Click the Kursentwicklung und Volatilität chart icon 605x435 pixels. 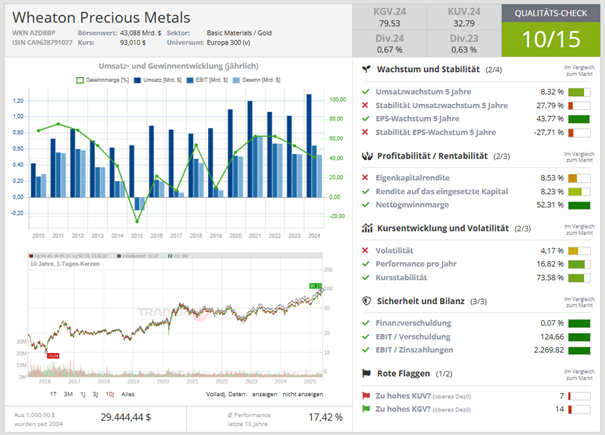tap(367, 228)
